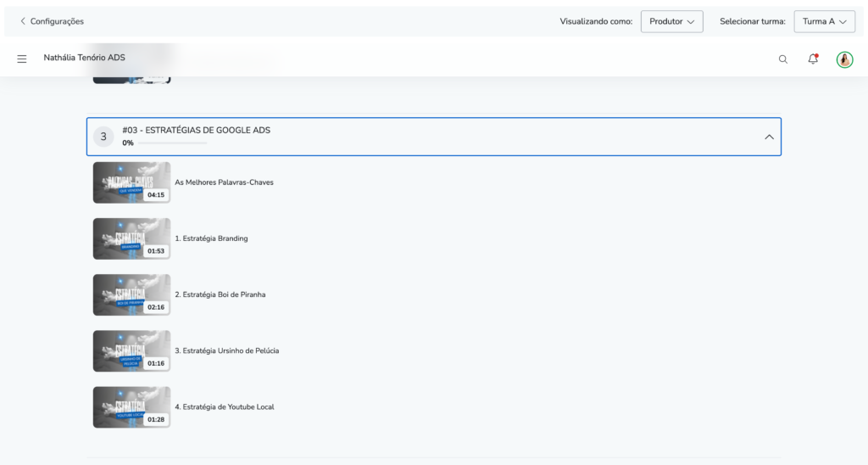
Task: Collapse module #03 using the chevron
Action: 769,137
